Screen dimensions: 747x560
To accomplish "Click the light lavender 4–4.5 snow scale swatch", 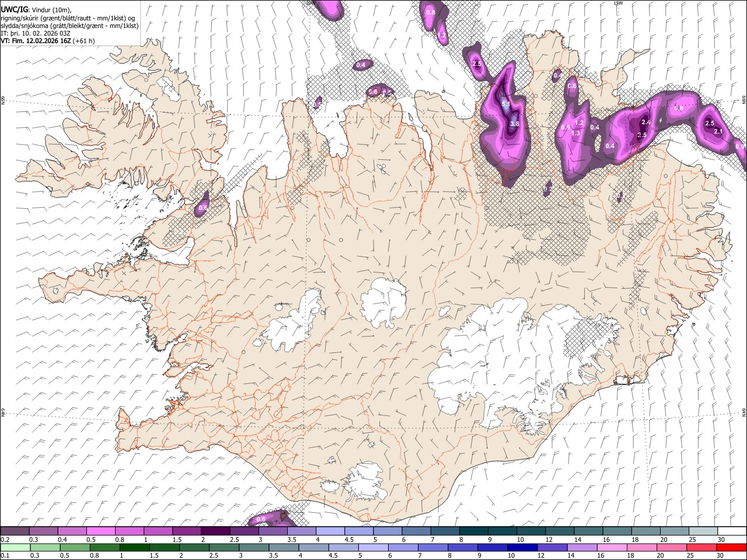I will tap(329, 531).
